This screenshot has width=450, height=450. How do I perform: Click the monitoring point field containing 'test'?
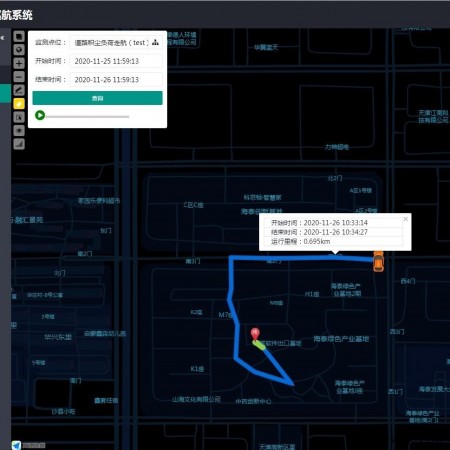(116, 42)
